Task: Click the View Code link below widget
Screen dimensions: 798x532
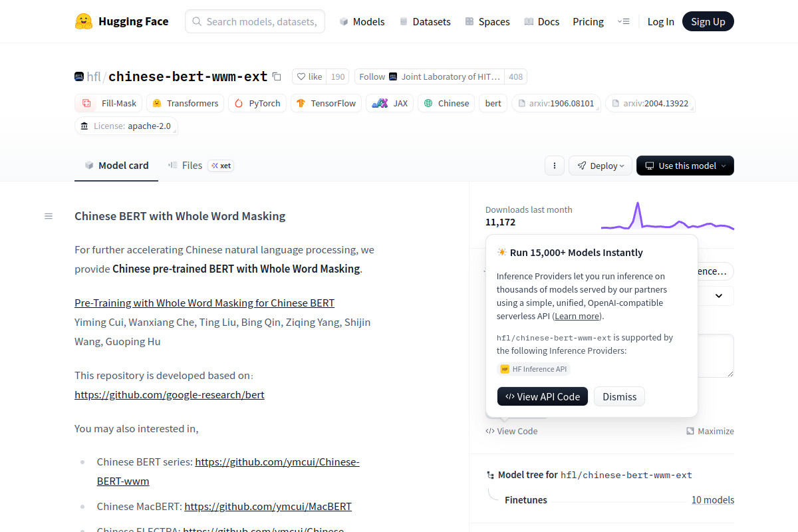Action: [511, 431]
